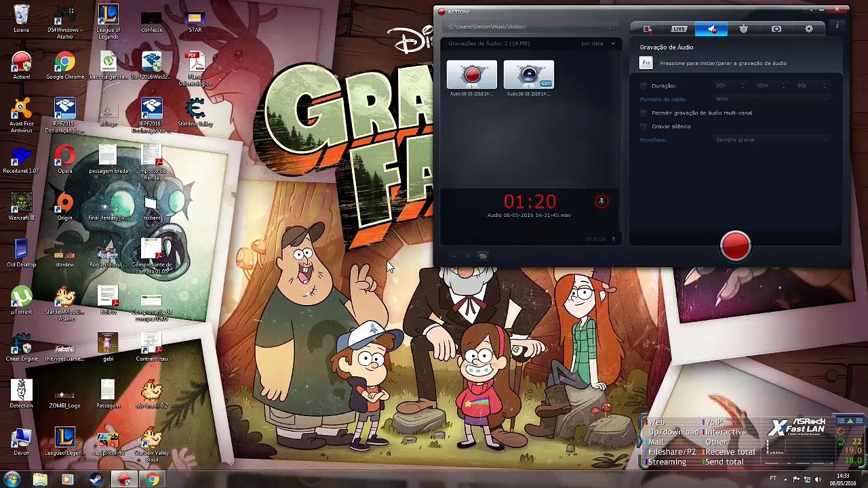The image size is (868, 488).
Task: Select the Plano Odontologico PDF icon
Action: pyautogui.click(x=195, y=68)
